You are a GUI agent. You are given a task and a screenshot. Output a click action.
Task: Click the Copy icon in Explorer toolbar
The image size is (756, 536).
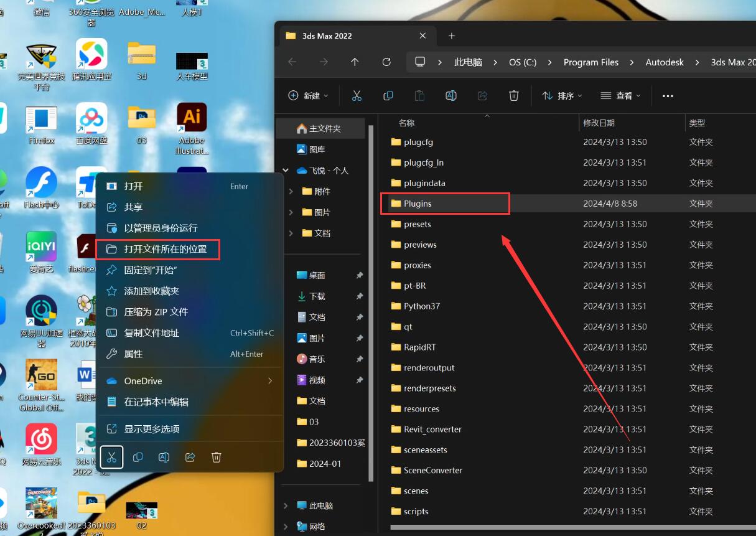388,95
